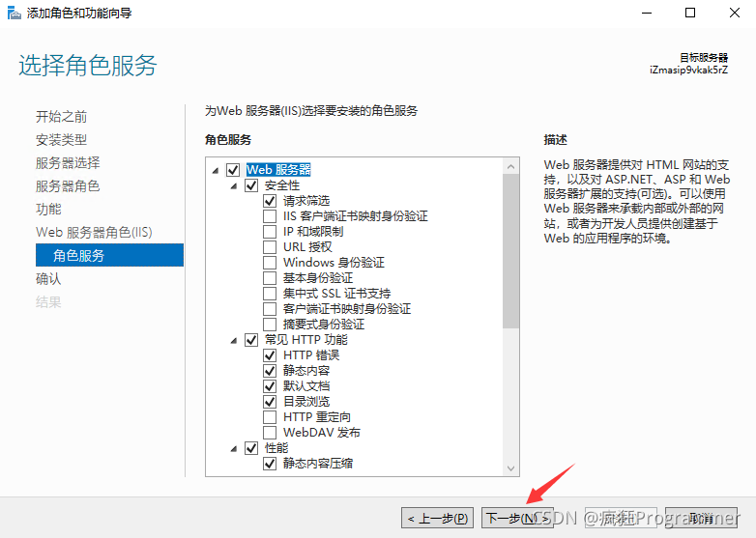Collapse the 安全性 tree node

coord(234,185)
